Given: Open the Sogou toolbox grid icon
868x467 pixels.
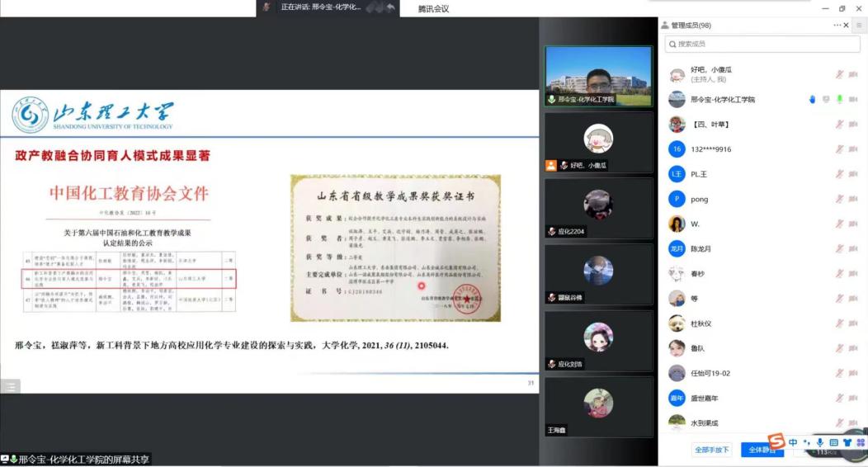Looking at the screenshot, I should tap(861, 442).
